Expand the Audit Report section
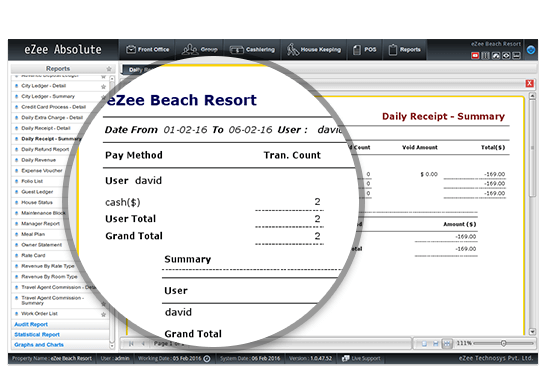545x375 pixels. click(x=31, y=324)
